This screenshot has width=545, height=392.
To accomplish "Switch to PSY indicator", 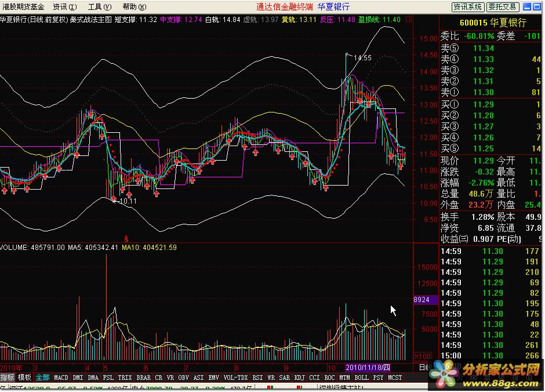I will (x=378, y=378).
